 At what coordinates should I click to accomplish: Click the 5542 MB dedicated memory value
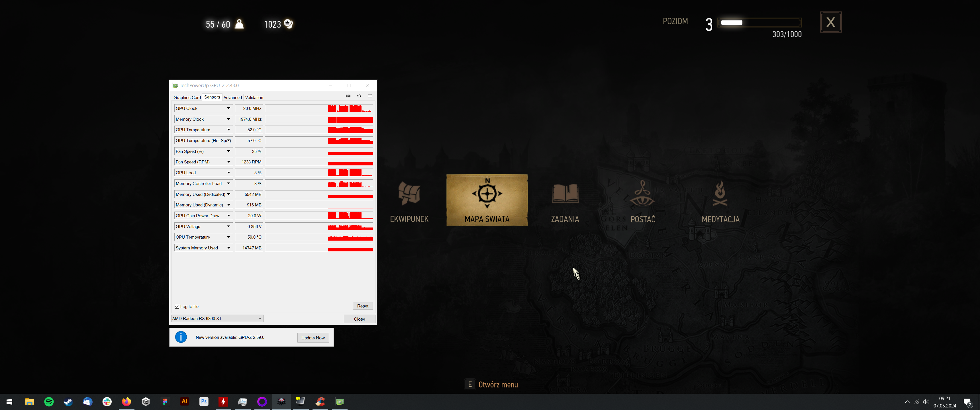[249, 194]
